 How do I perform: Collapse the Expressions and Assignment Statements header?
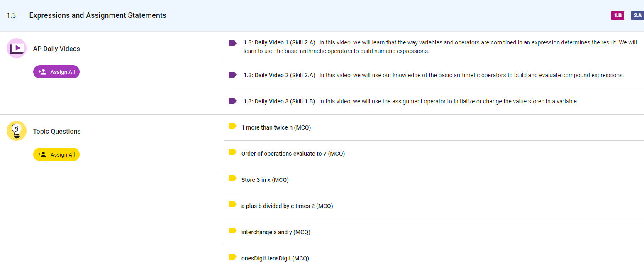tap(98, 15)
